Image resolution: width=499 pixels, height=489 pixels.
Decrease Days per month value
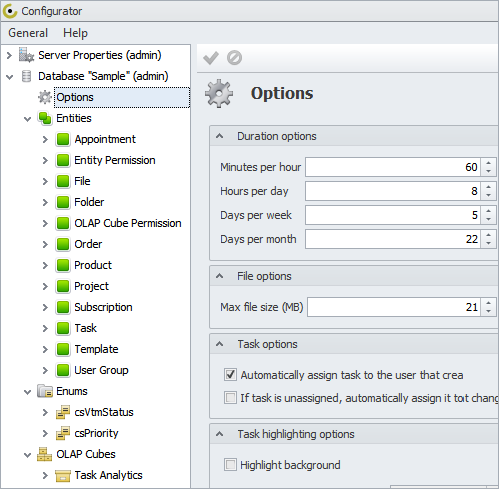[x=488, y=243]
